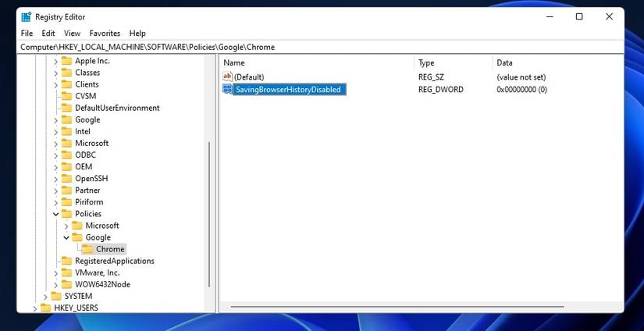
Task: Click the tree pane vertical scrollbar
Action: click(209, 215)
